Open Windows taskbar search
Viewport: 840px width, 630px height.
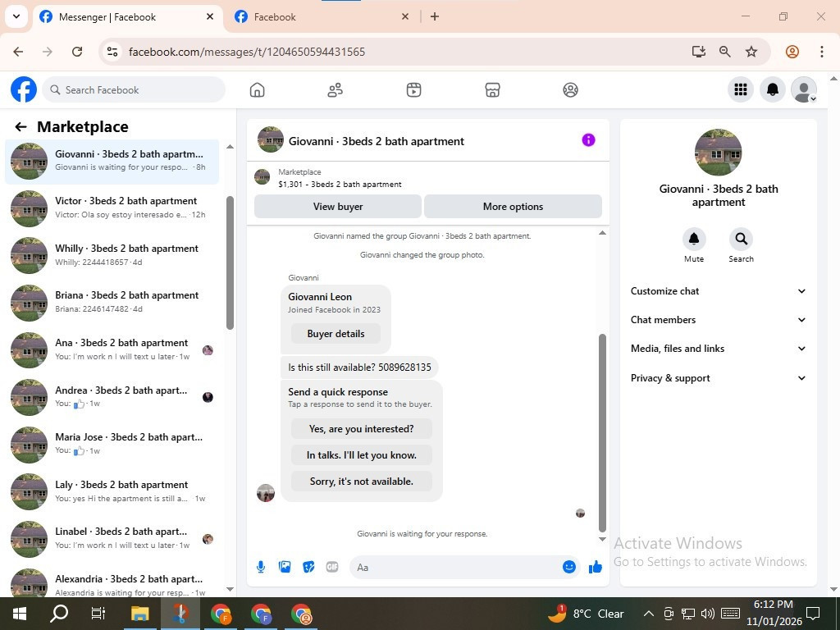(x=59, y=614)
